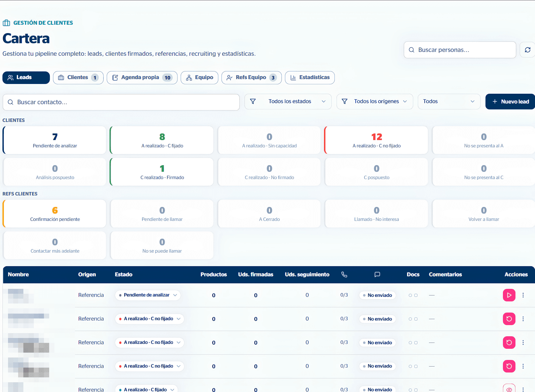Filter by A realizado - C no fijado card
The image size is (535, 392).
pyautogui.click(x=376, y=140)
